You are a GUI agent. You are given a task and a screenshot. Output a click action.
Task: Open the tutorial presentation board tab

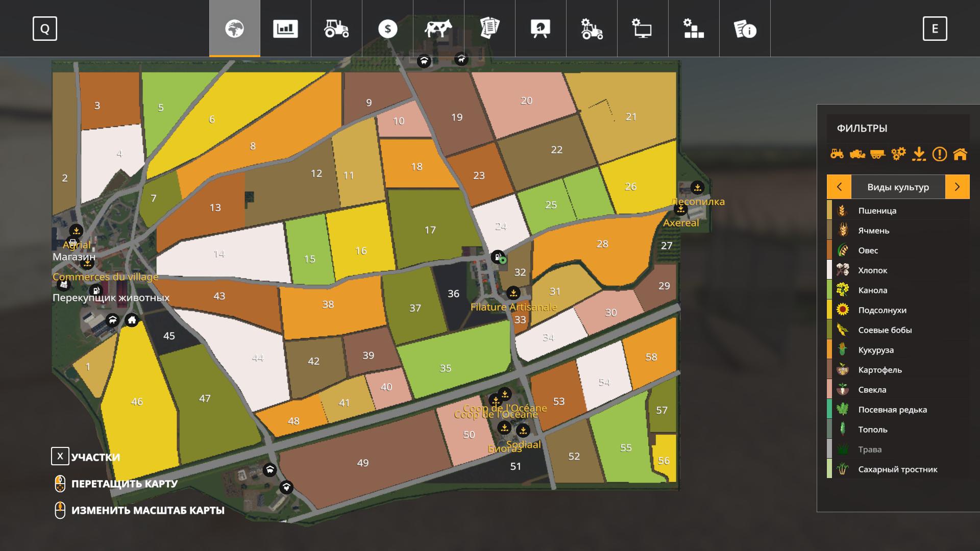(541, 29)
